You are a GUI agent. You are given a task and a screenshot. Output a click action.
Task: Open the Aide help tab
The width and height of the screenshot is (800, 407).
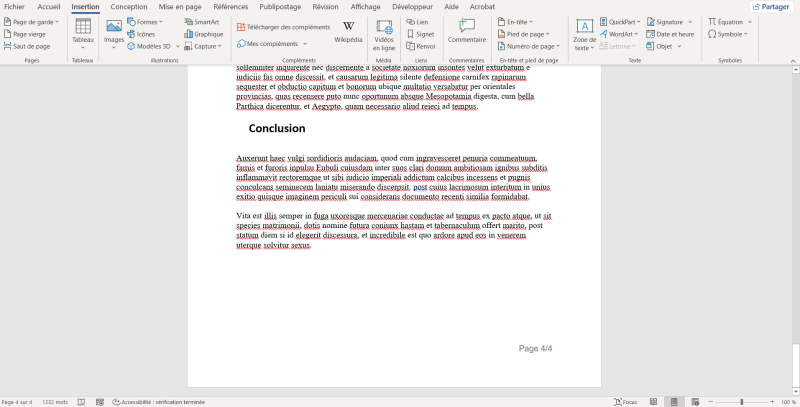pos(451,7)
